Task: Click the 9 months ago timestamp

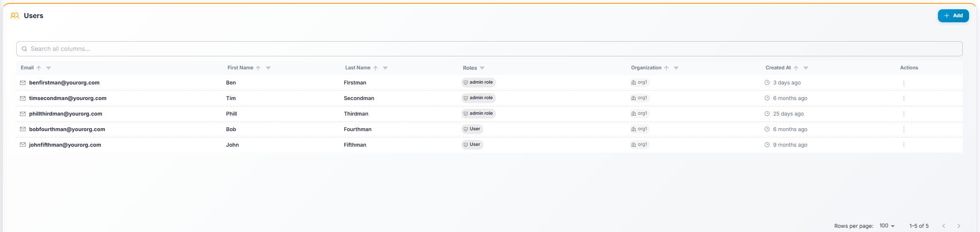Action: 790,145
